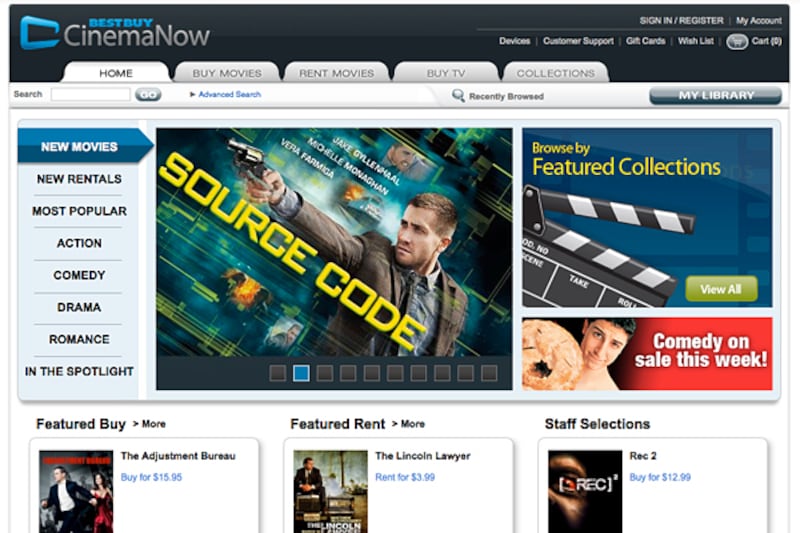Image resolution: width=800 pixels, height=533 pixels.
Task: Open My Account link
Action: tap(758, 20)
